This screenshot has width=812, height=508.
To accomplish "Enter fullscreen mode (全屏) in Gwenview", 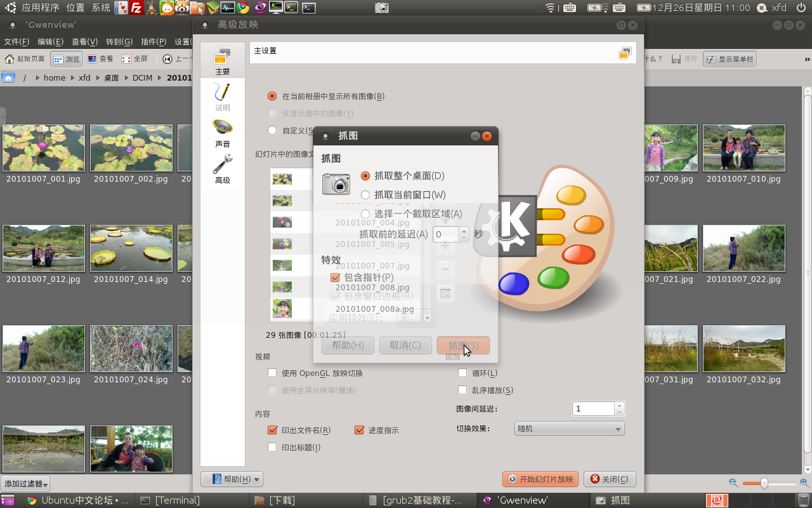I will click(x=134, y=59).
